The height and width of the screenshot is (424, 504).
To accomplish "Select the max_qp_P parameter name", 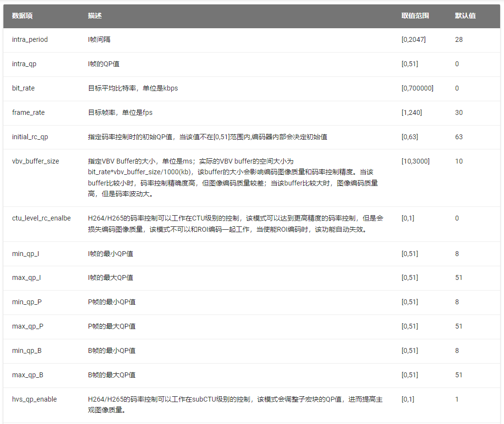I will point(28,326).
